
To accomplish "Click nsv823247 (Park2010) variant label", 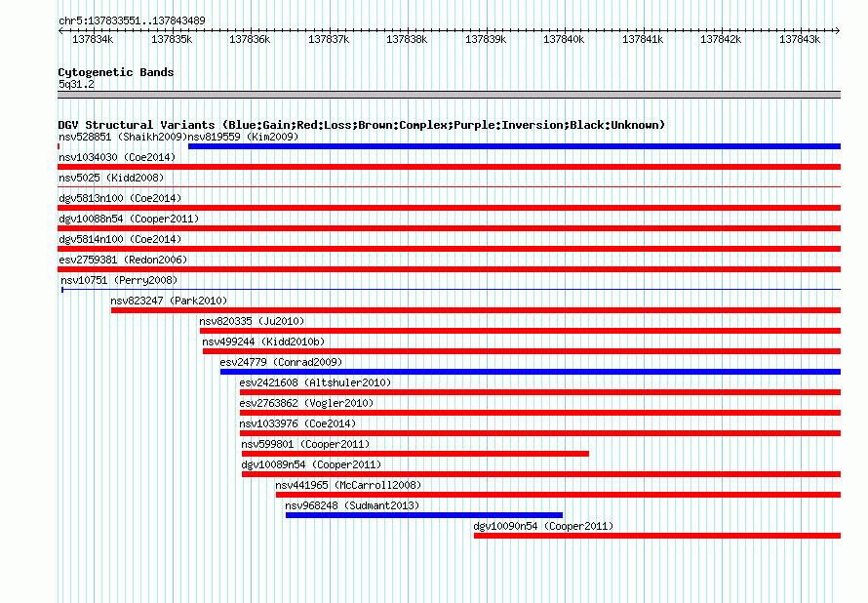I will point(169,301).
